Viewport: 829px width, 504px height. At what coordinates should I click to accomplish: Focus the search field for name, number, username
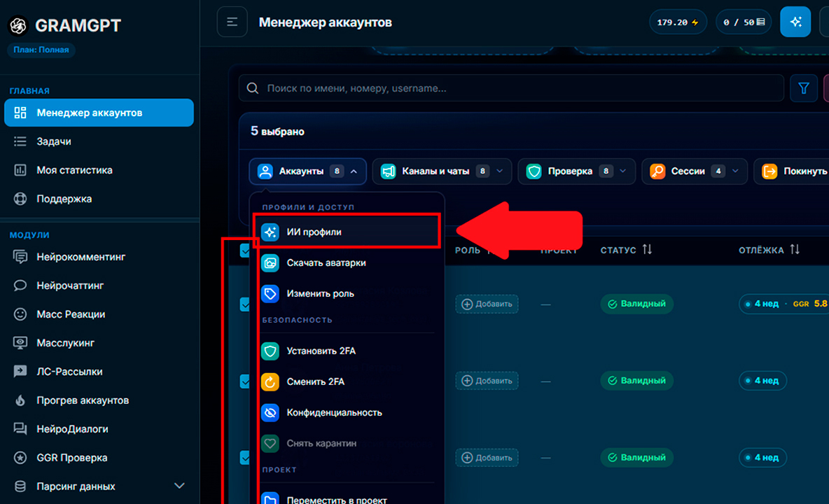(x=511, y=88)
